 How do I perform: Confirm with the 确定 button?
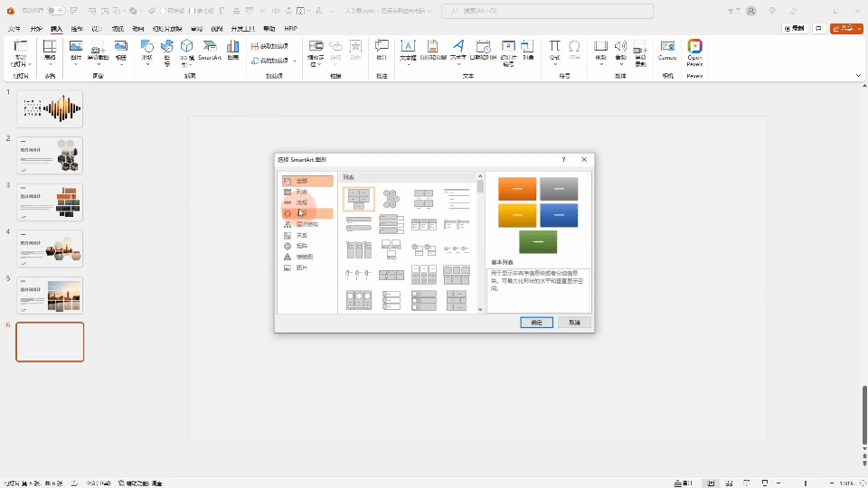point(536,322)
